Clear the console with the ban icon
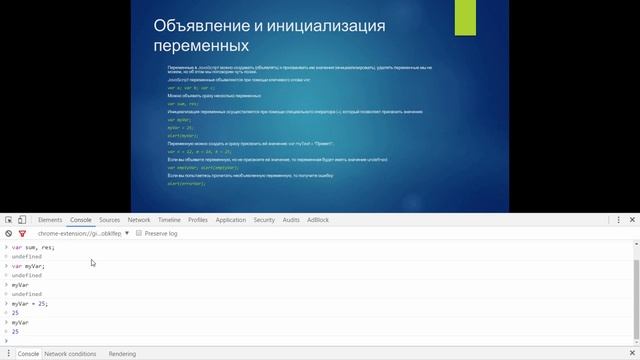Screen dimensions: 640x360 [x=9, y=233]
